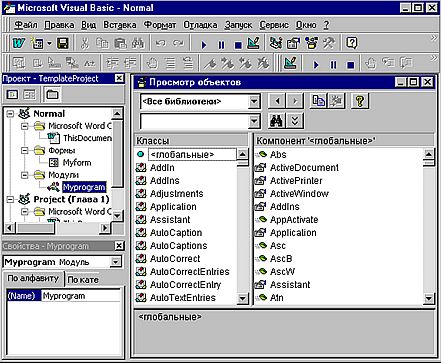Image resolution: width=441 pixels, height=364 pixels.
Task: Click the Help question mark toolbar icon
Action: coord(352,43)
